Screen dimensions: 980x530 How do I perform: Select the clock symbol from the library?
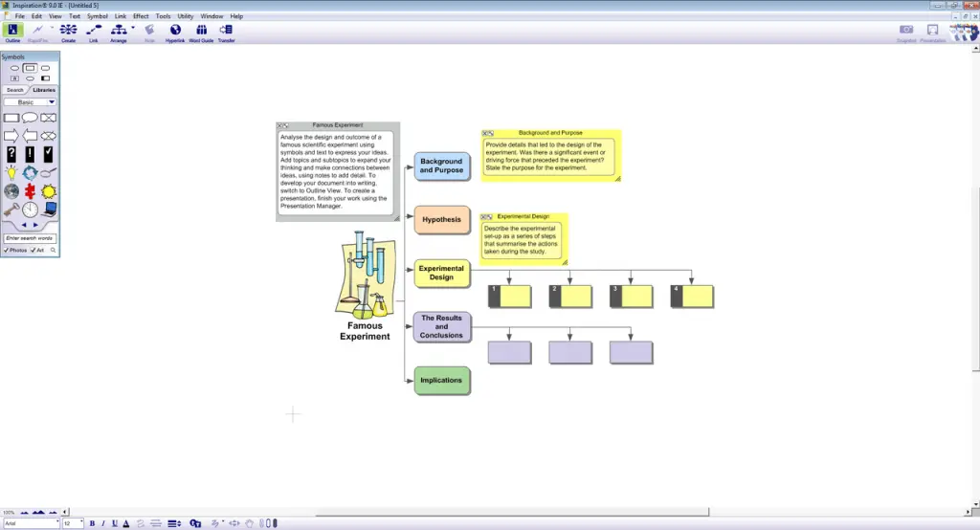(31, 209)
